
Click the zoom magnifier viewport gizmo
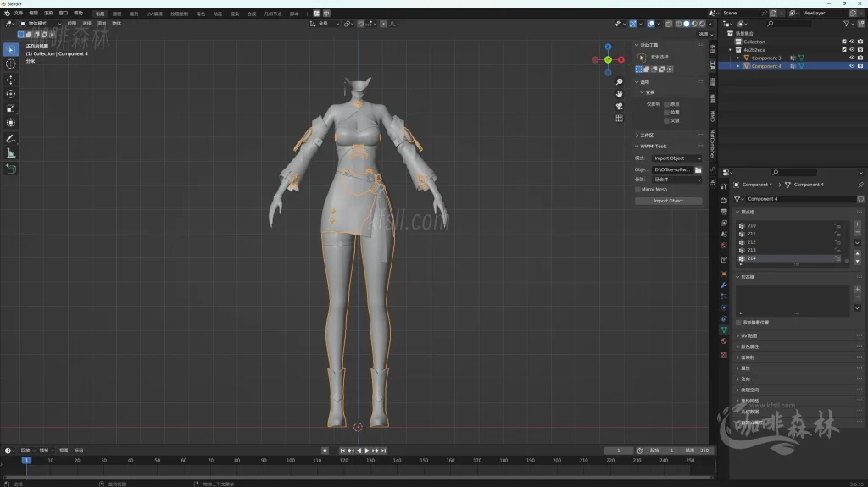point(619,82)
